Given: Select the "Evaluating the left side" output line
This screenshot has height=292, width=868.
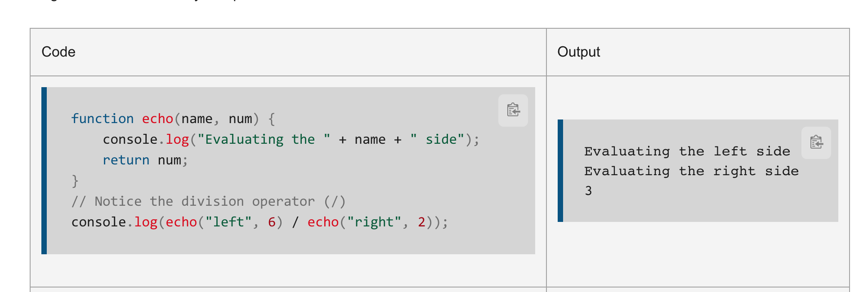Looking at the screenshot, I should tap(687, 151).
